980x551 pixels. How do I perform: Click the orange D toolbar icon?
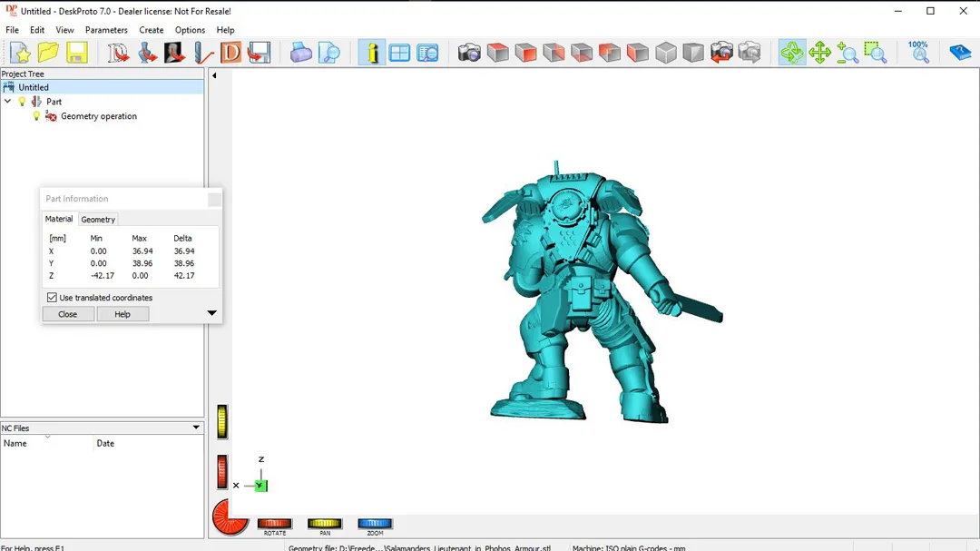[230, 54]
